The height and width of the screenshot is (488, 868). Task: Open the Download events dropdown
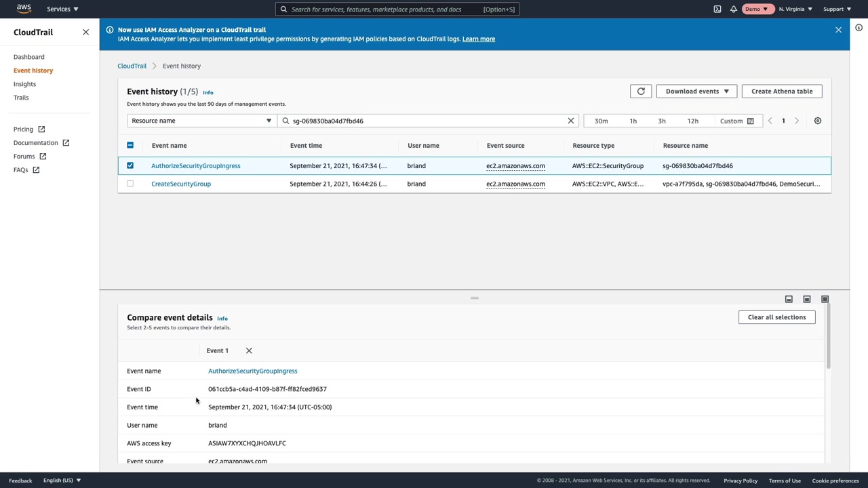pyautogui.click(x=696, y=91)
